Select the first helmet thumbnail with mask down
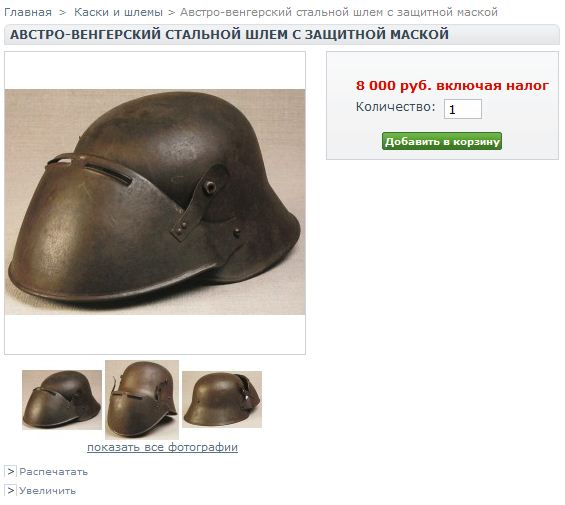Screen dimensions: 565x505 pos(62,400)
